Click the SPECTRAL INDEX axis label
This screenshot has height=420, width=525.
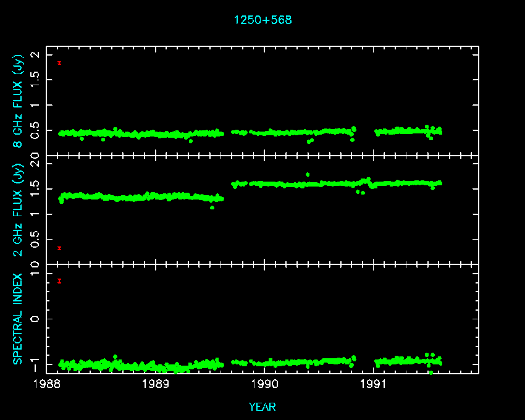(19, 319)
